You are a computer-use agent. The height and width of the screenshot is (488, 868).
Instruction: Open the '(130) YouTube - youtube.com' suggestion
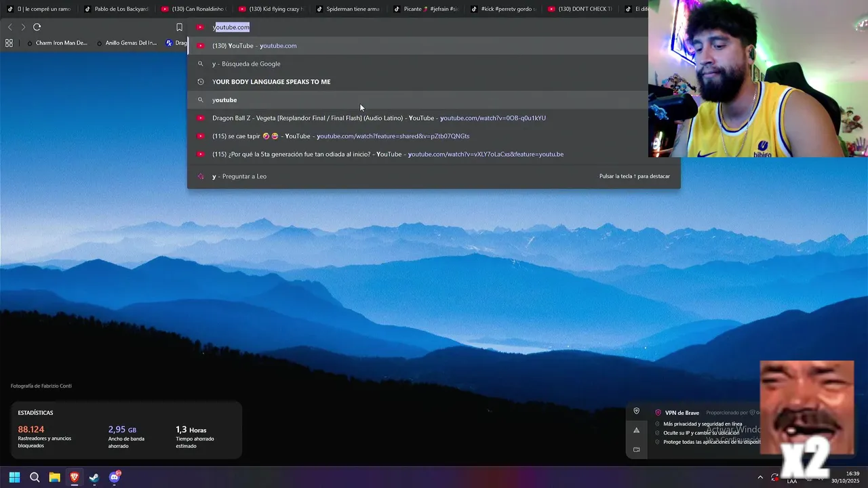[434, 45]
